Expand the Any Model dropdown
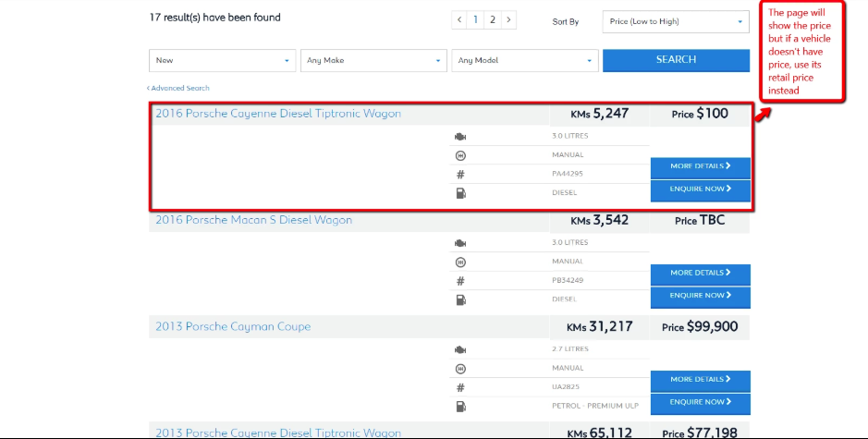868x439 pixels. pos(525,60)
